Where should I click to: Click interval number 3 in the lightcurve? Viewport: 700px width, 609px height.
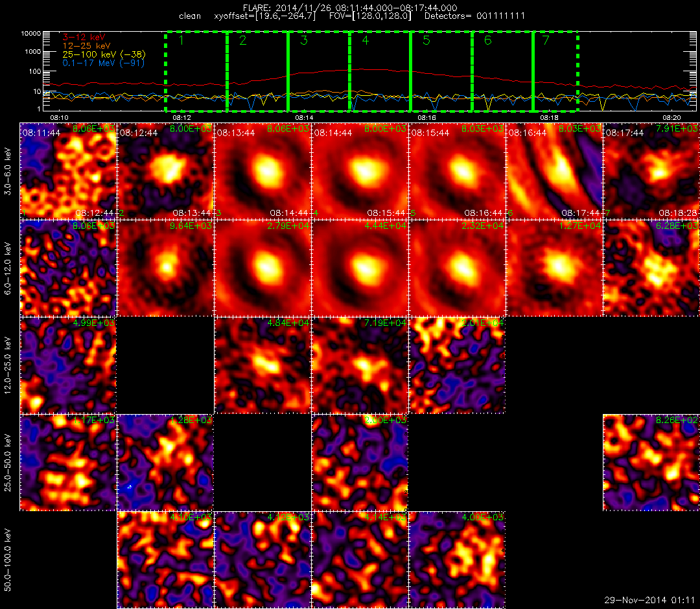coord(304,40)
